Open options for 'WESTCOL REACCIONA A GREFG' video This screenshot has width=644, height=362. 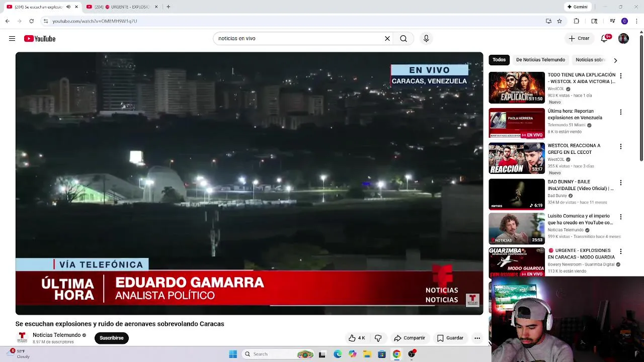coord(621,146)
